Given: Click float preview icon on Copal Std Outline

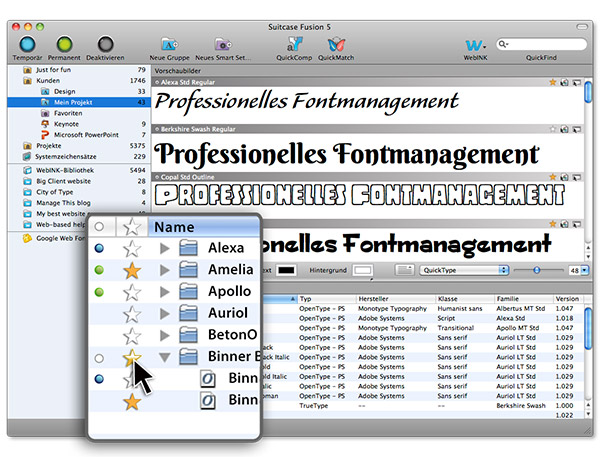Looking at the screenshot, I should (x=577, y=177).
